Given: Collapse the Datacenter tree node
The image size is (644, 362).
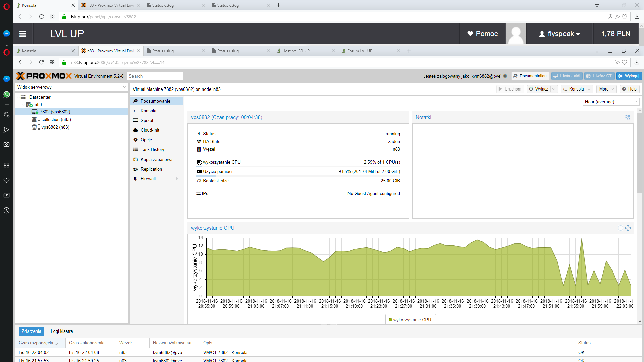Looking at the screenshot, I should pos(18,97).
